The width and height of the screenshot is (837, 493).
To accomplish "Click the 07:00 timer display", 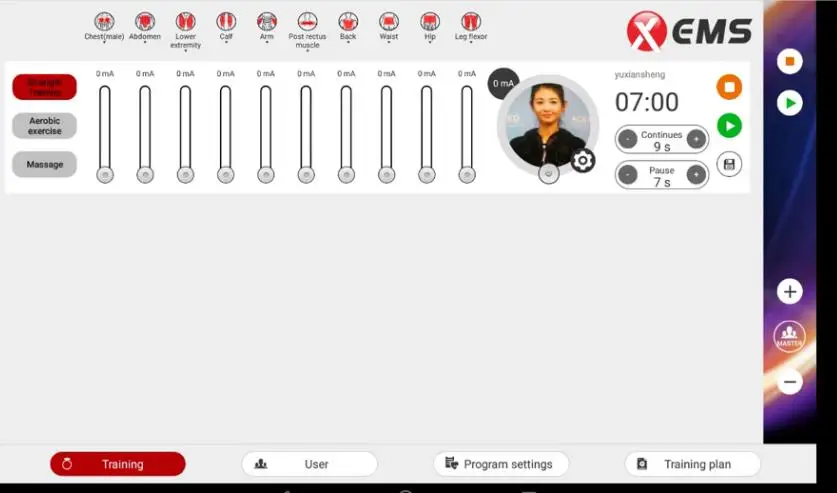I will 646,102.
